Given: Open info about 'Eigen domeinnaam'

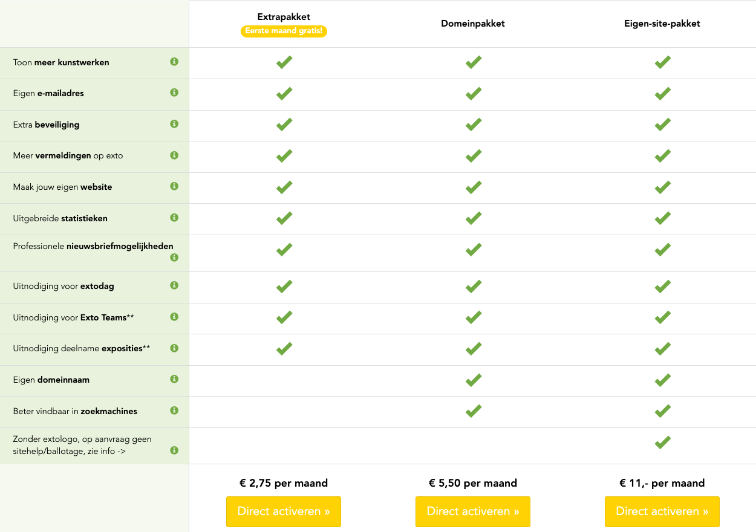Looking at the screenshot, I should point(174,380).
